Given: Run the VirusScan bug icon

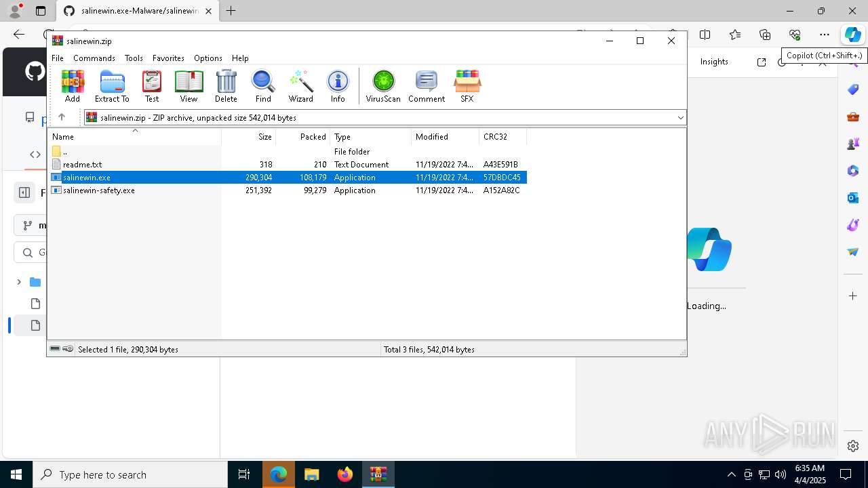Looking at the screenshot, I should coord(383,86).
